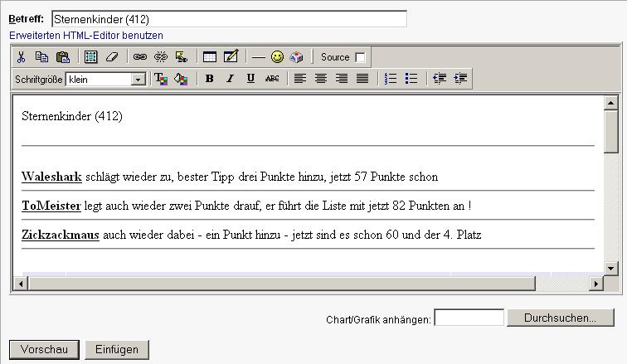Insert a table using the table icon

coord(210,57)
